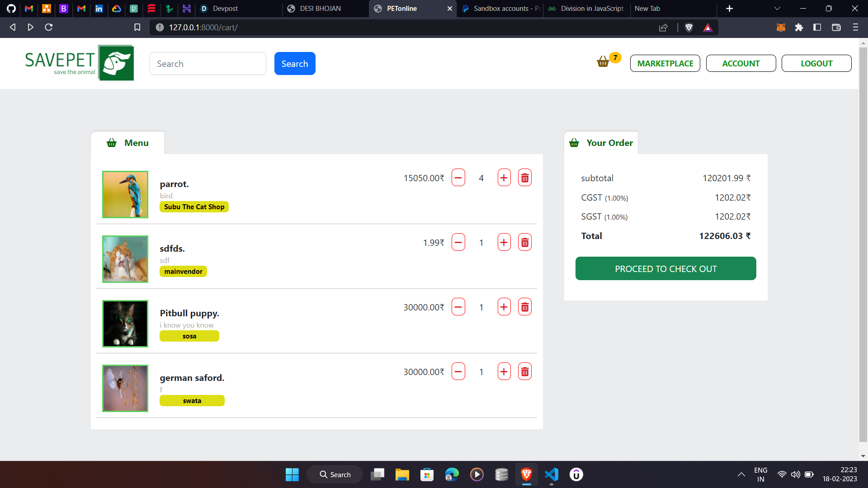Image resolution: width=868 pixels, height=488 pixels.
Task: Click the delete trash icon for parrot
Action: 524,177
